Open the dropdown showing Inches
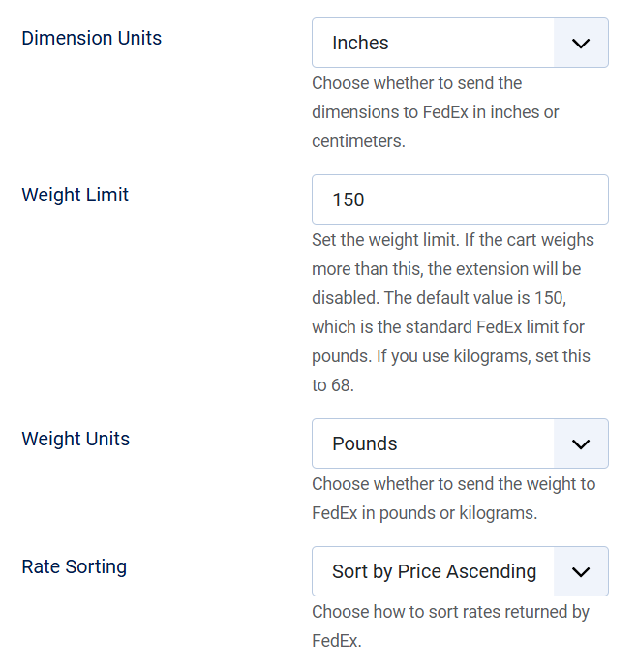 [x=433, y=43]
